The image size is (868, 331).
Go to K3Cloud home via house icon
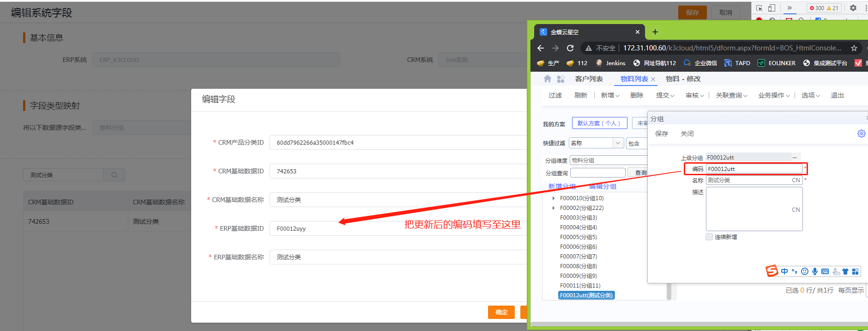click(x=548, y=79)
